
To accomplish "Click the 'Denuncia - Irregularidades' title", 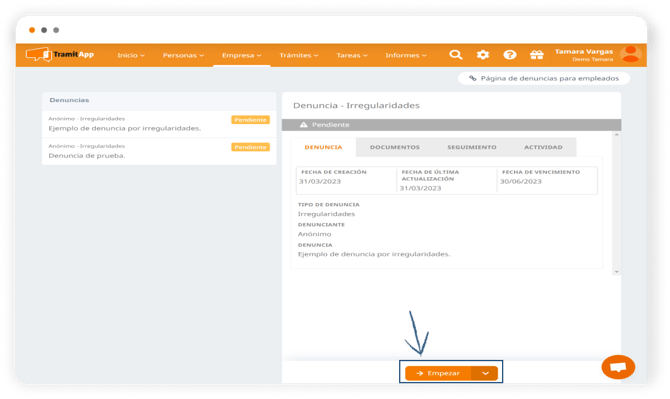I will pyautogui.click(x=356, y=106).
